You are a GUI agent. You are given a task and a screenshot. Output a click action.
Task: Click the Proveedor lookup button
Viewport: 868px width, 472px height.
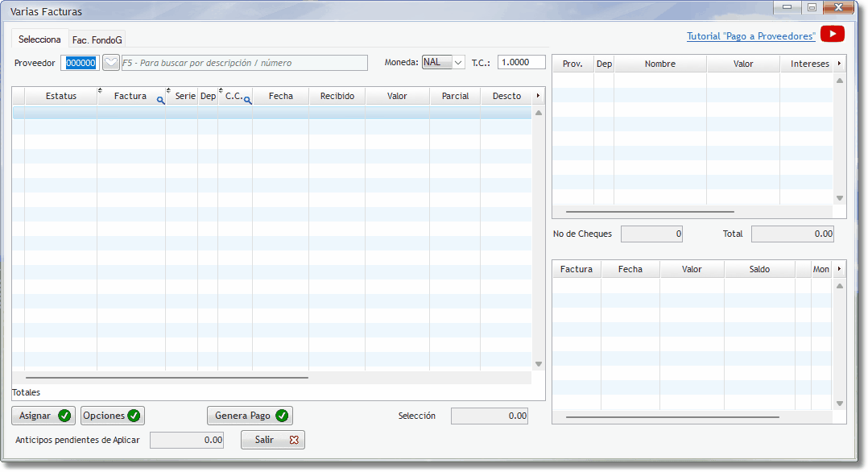pos(111,63)
